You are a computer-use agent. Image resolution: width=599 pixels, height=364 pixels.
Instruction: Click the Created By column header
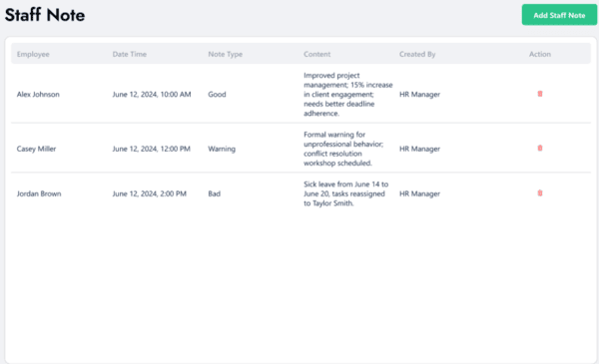tap(417, 54)
